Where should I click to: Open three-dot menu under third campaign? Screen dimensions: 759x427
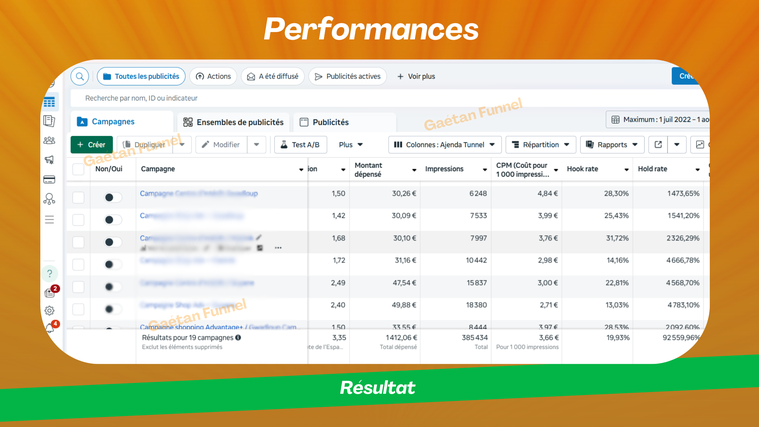click(278, 248)
